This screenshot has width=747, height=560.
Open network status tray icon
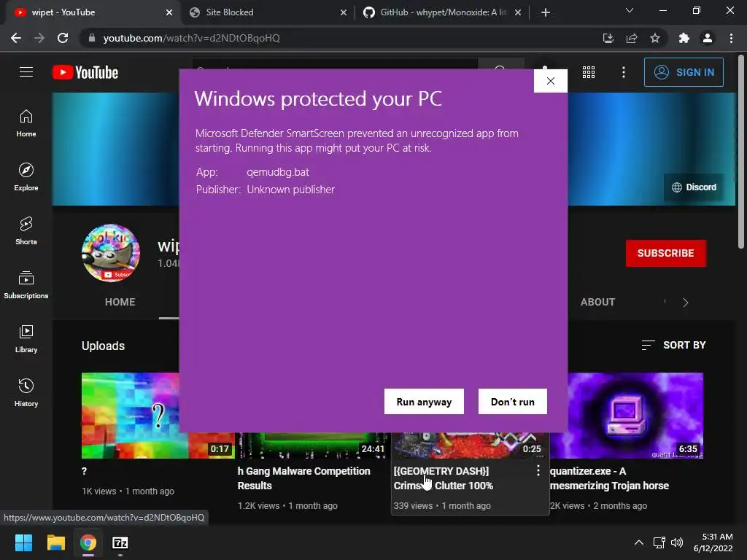(x=659, y=542)
